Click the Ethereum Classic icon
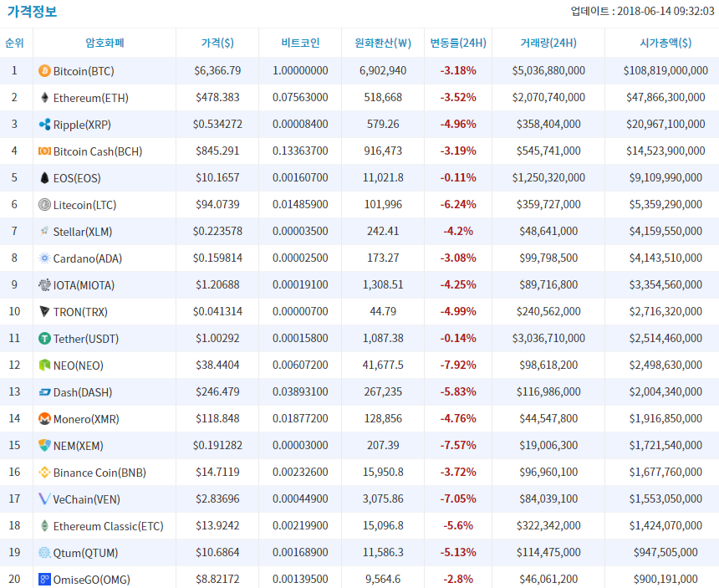The image size is (719, 588). [44, 525]
